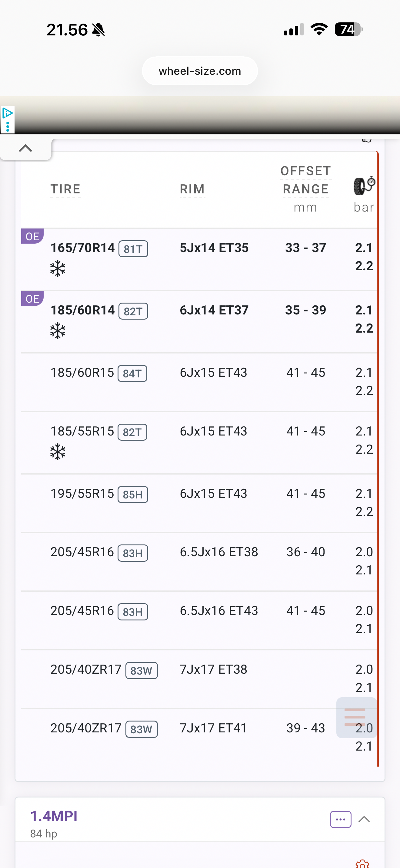Tap the 85H load index badge
Viewport: 400px width, 868px height.
pos(132,495)
